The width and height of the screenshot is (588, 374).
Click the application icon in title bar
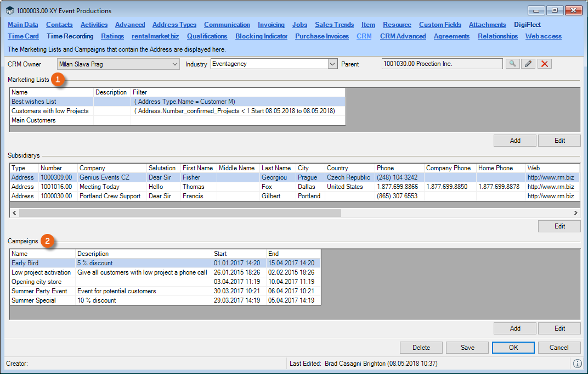[9, 11]
